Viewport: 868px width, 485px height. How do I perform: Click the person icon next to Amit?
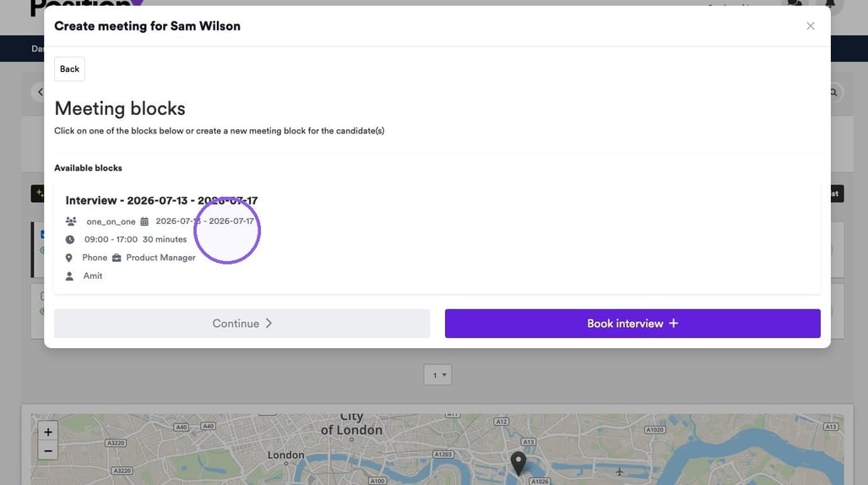click(x=69, y=276)
